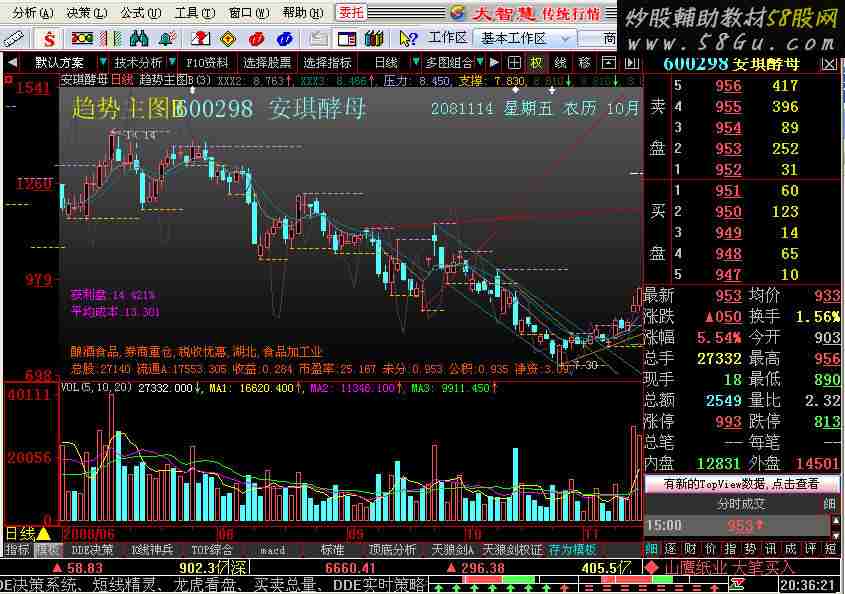The width and height of the screenshot is (845, 594).
Task: Click the 线 drawing line icon
Action: tap(560, 64)
